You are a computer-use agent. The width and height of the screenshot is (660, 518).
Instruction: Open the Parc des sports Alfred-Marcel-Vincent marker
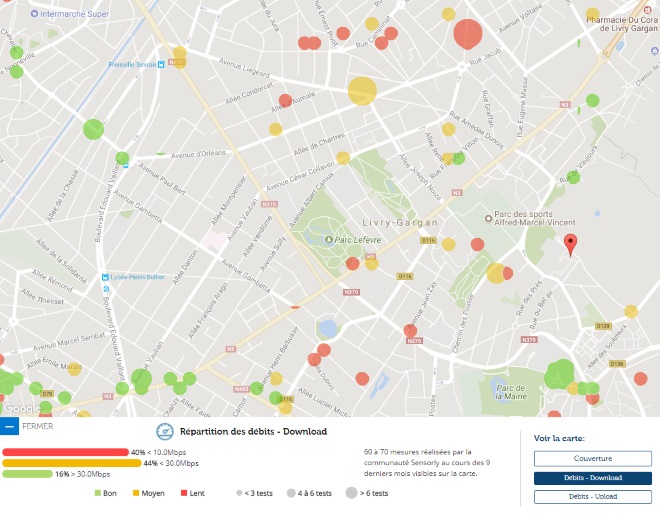pos(488,218)
